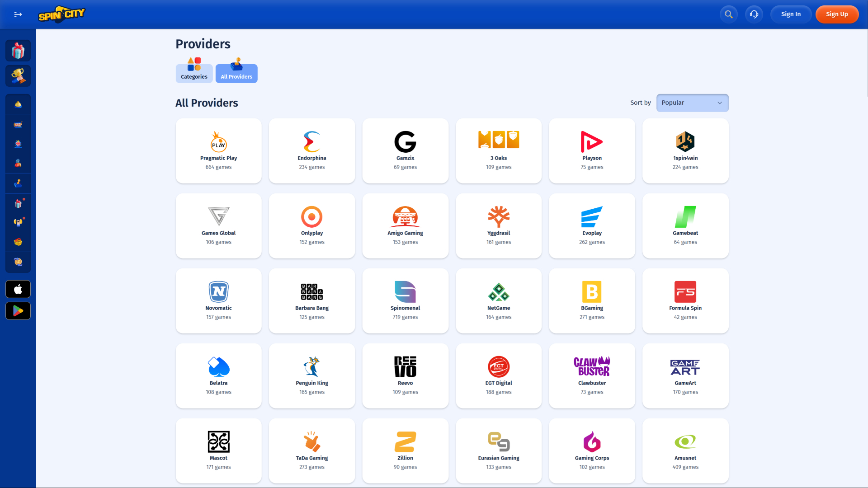Open the large gift box sidebar icon

pyautogui.click(x=18, y=51)
